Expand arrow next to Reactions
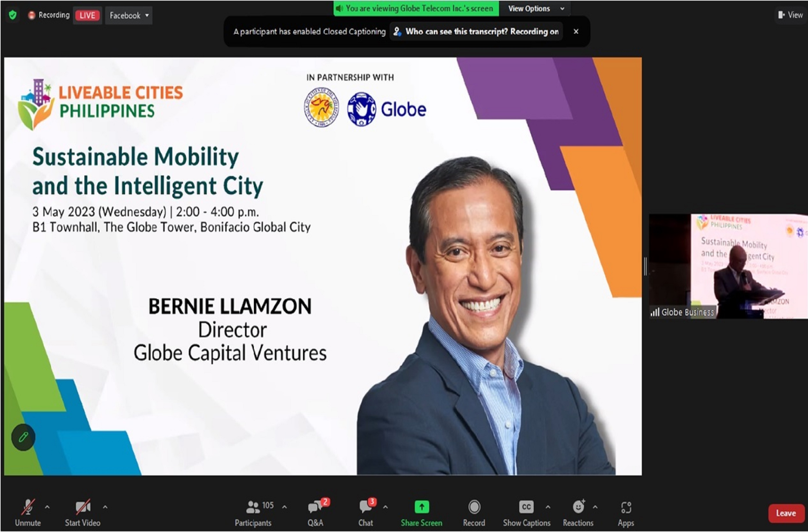 [x=595, y=507]
